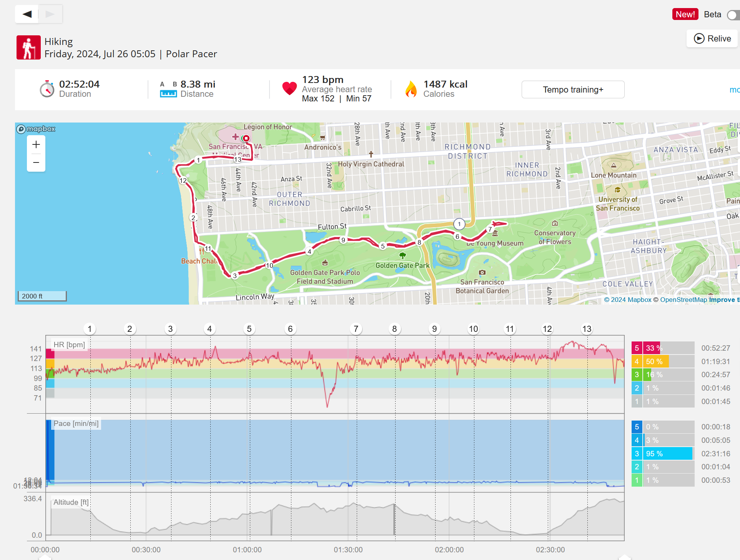Click the calories flame icon
Screen dimensions: 740x560
pyautogui.click(x=411, y=89)
